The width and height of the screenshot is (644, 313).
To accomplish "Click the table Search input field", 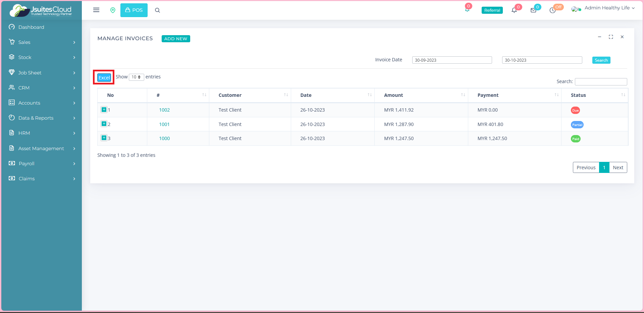I will 601,82.
